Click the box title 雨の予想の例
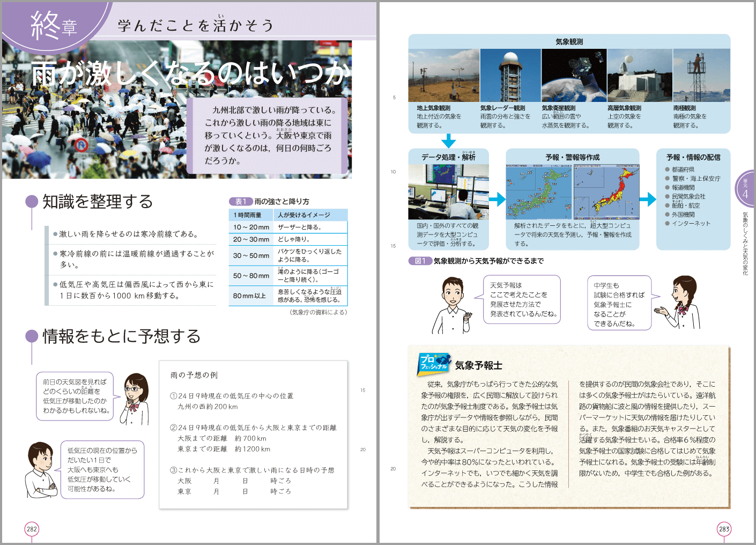Screen dimensions: 756x545 click(194, 375)
